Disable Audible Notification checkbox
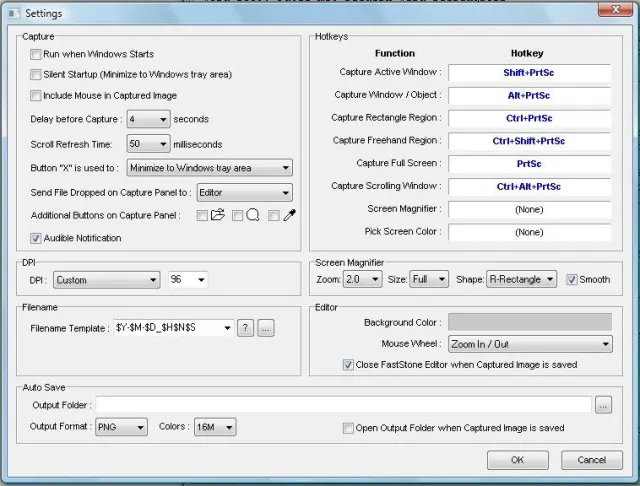The height and width of the screenshot is (486, 640). 37,238
